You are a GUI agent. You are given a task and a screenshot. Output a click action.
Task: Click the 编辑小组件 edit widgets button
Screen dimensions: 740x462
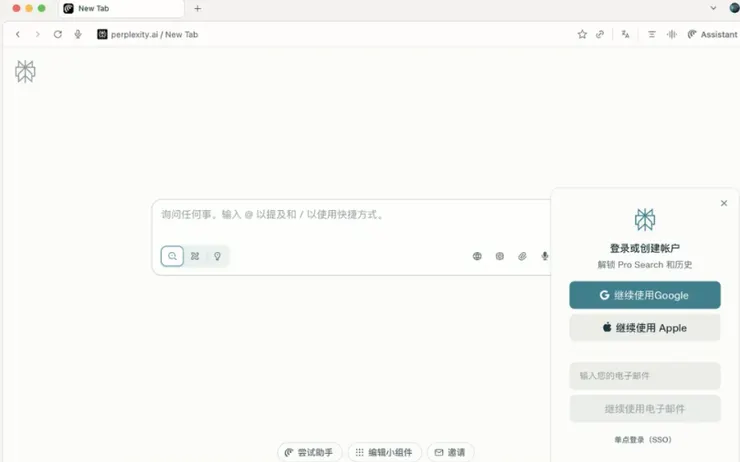[x=384, y=453]
